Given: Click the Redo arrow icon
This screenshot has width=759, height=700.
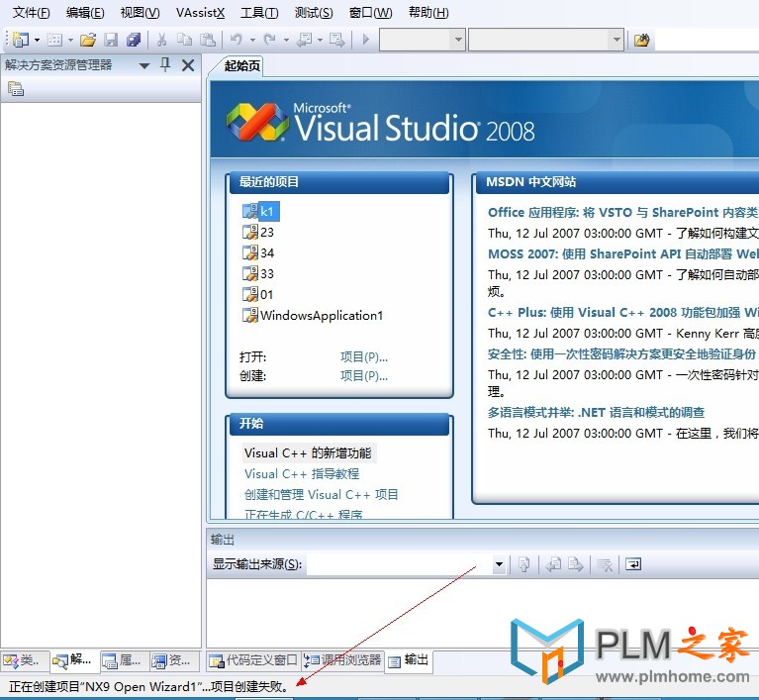Looking at the screenshot, I should (x=269, y=40).
